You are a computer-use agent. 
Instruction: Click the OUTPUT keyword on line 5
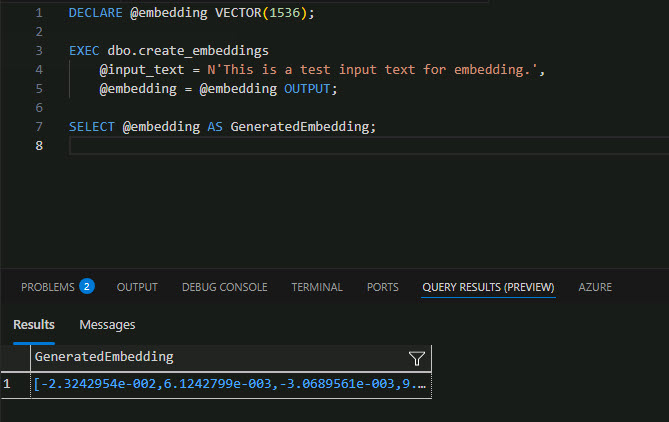coord(307,89)
